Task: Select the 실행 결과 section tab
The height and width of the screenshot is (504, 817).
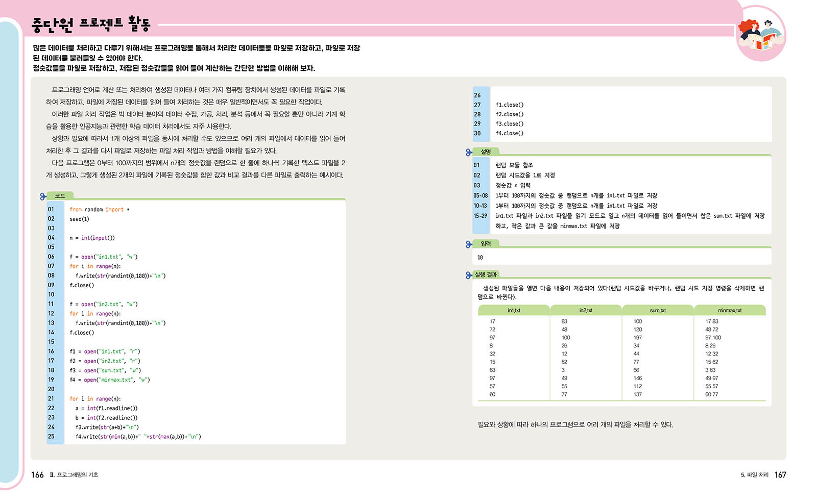Action: point(486,274)
